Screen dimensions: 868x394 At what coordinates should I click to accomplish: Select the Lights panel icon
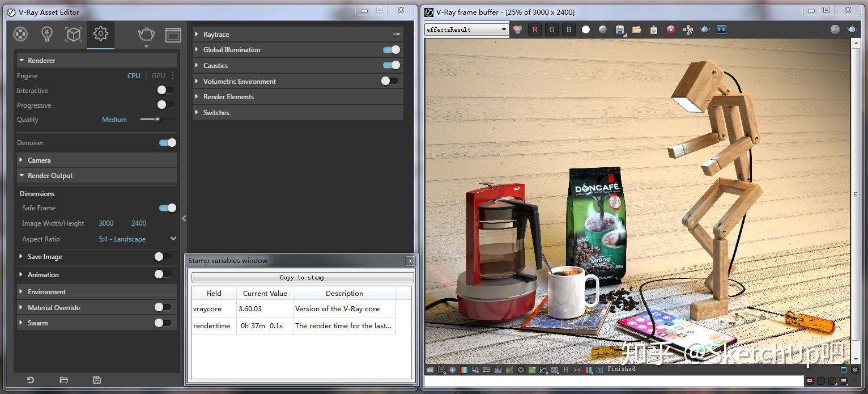pos(47,34)
